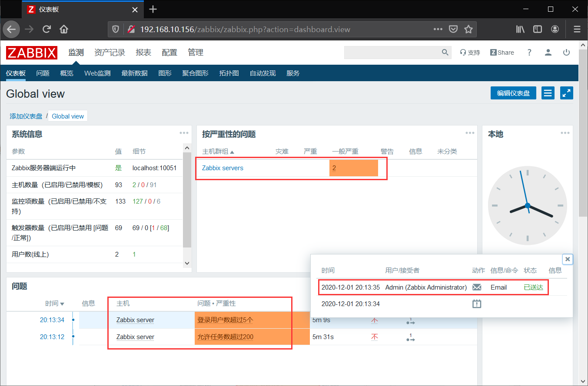
Task: Open the user profile icon
Action: coord(548,53)
